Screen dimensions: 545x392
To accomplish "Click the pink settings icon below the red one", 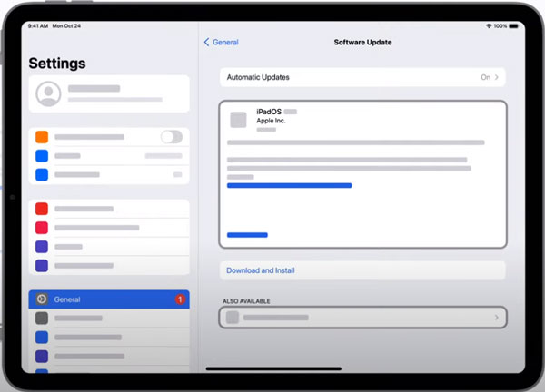I will 42,228.
